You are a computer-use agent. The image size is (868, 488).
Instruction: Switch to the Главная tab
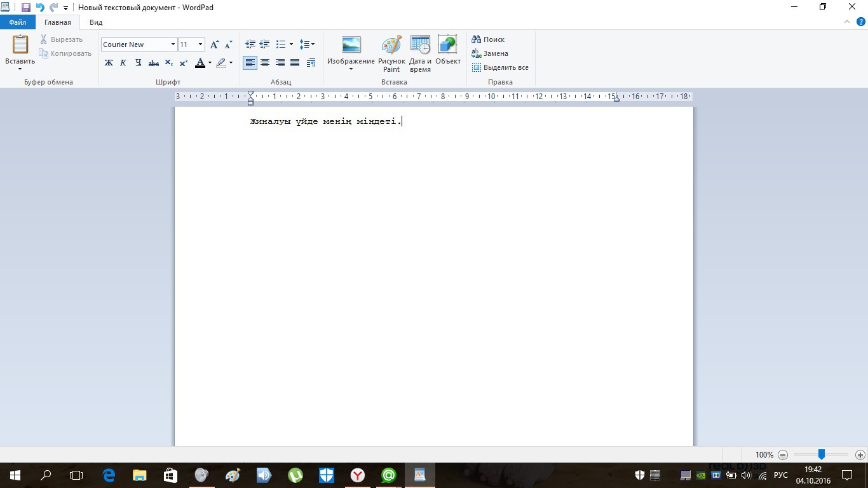(58, 22)
